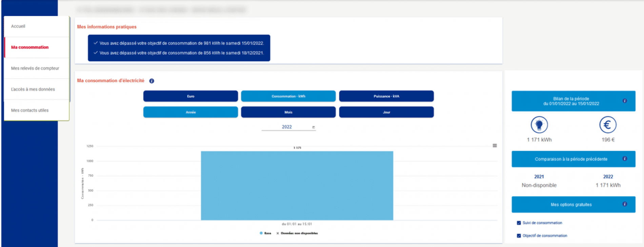Display Puissance - kVA view
Screen dimensions: 644x247
point(386,96)
